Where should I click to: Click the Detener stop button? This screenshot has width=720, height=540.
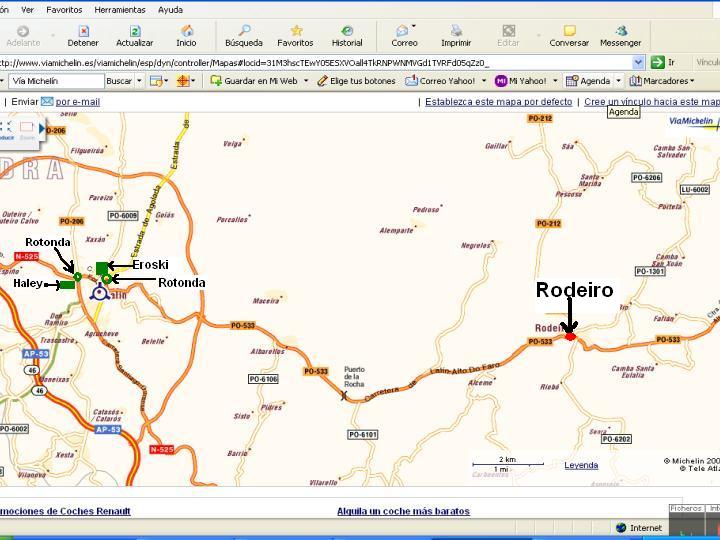pos(83,36)
